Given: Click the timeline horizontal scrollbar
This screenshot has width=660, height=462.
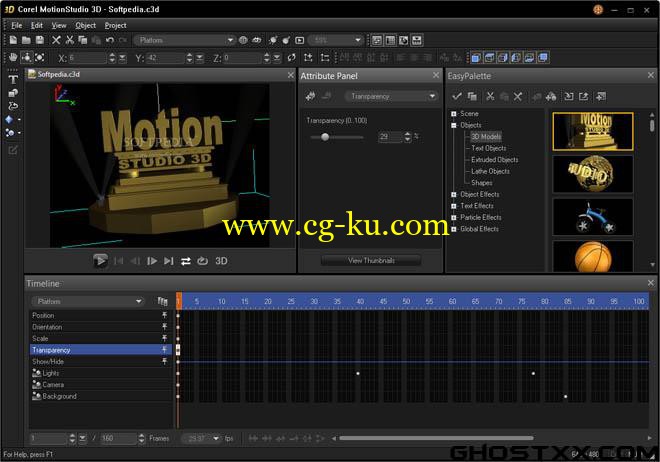Looking at the screenshot, I should point(436,438).
